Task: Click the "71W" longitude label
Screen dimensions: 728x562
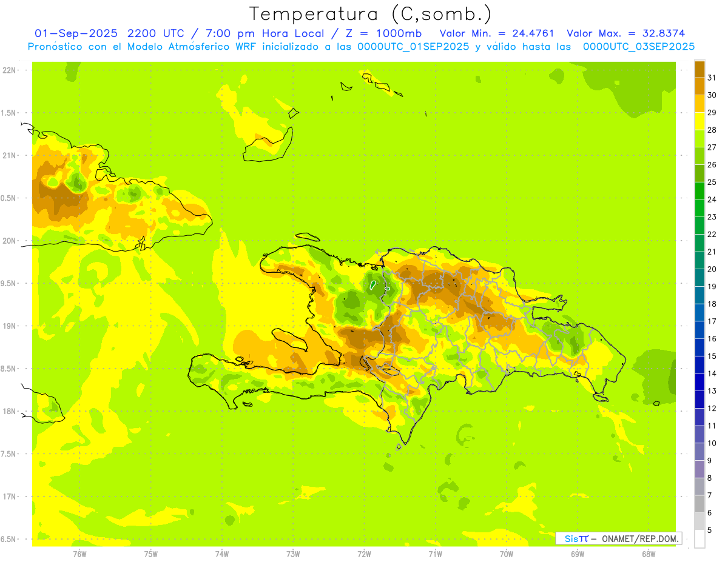Action: (x=435, y=554)
